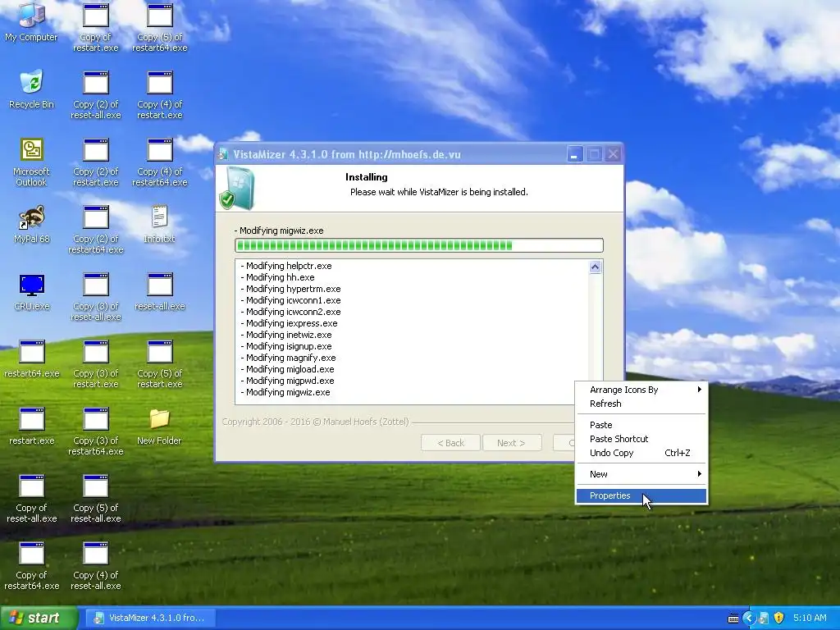Select the MyPal 68 shortcut icon
The image size is (840, 630).
coord(32,224)
